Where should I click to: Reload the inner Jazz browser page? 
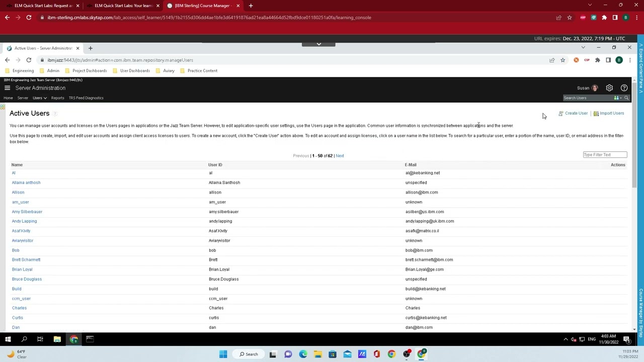(x=29, y=60)
